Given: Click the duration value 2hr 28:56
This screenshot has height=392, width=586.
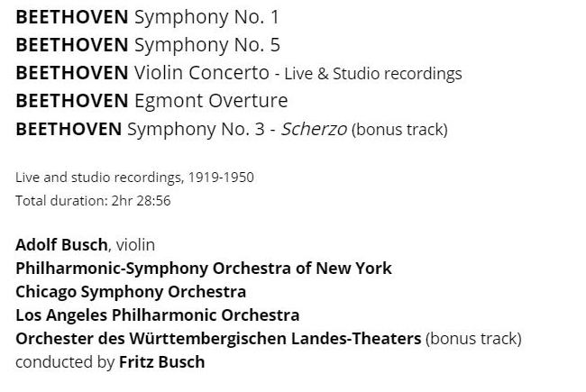Looking at the screenshot, I should [142, 200].
